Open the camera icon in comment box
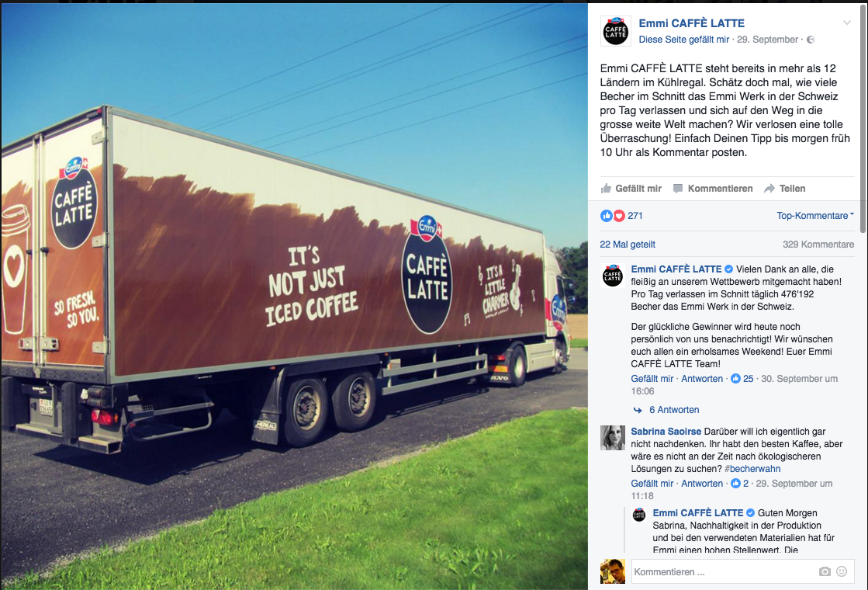This screenshot has width=868, height=590. pyautogui.click(x=825, y=571)
